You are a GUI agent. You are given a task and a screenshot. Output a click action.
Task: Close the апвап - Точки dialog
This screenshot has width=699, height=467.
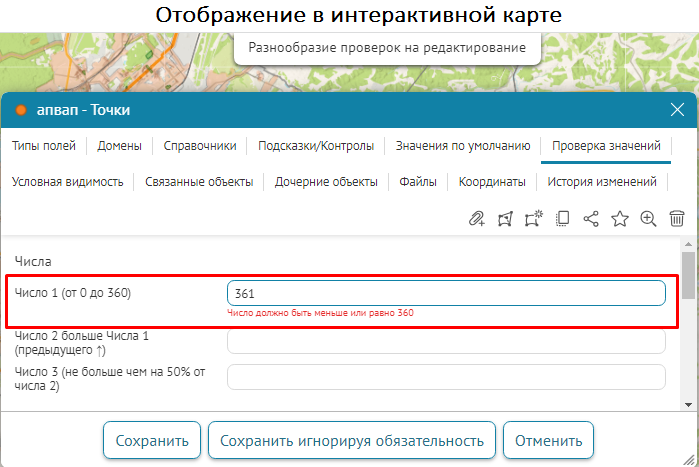pyautogui.click(x=677, y=110)
